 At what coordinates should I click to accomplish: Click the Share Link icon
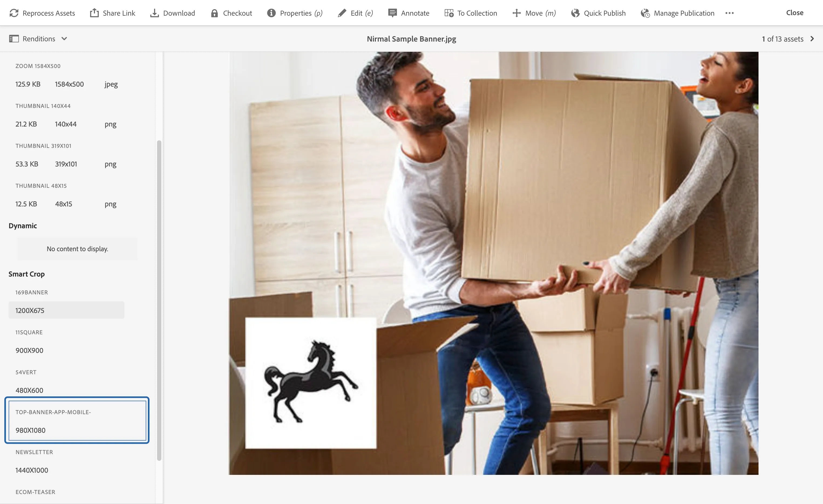(x=94, y=13)
